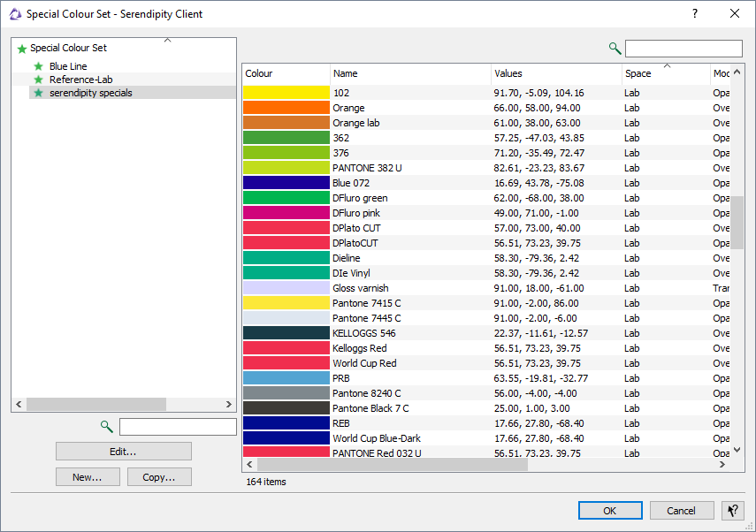Screen dimensions: 756x532
Task: Activate the What's This help cursor button
Action: [732, 510]
